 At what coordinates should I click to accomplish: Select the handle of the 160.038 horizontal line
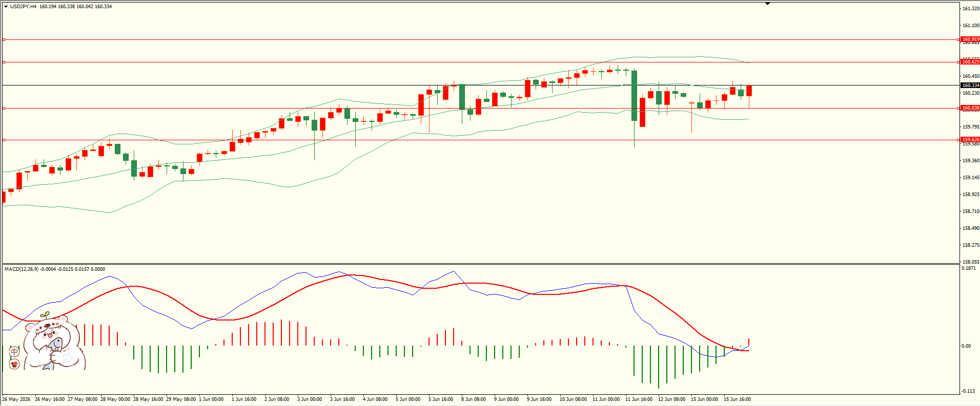pyautogui.click(x=4, y=108)
